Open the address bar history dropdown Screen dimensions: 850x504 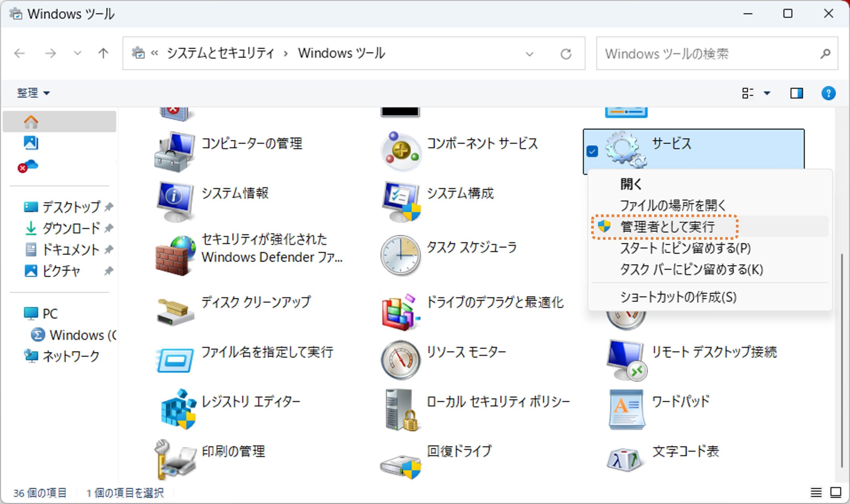[530, 54]
